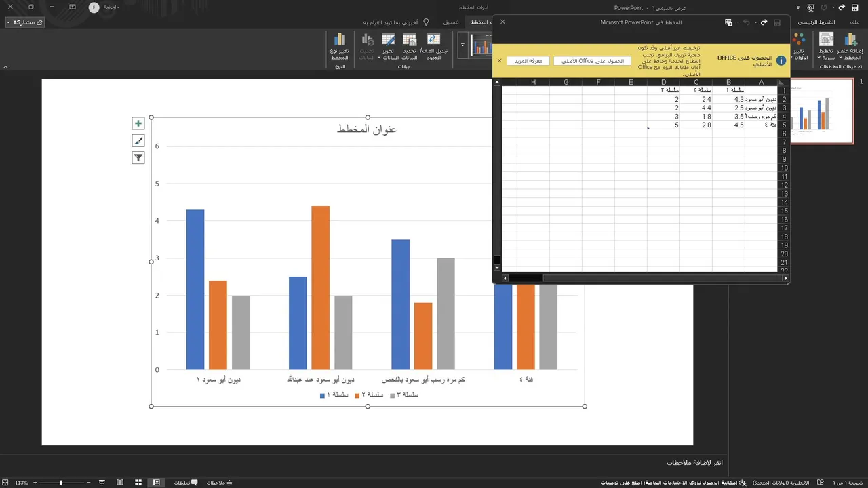Click Learn more (معرفة المزيد) button
The width and height of the screenshot is (868, 488).
(x=528, y=61)
